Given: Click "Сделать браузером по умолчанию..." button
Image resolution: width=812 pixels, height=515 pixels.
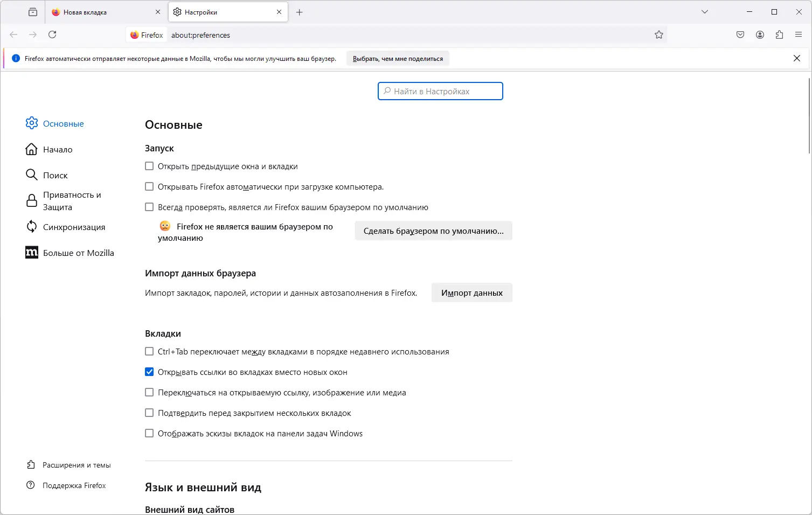Looking at the screenshot, I should 433,231.
